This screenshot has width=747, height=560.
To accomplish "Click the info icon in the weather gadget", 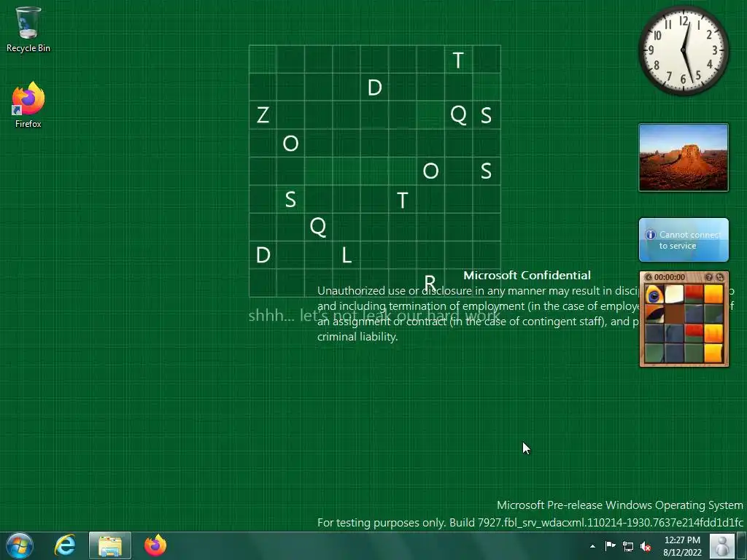I will coord(650,235).
